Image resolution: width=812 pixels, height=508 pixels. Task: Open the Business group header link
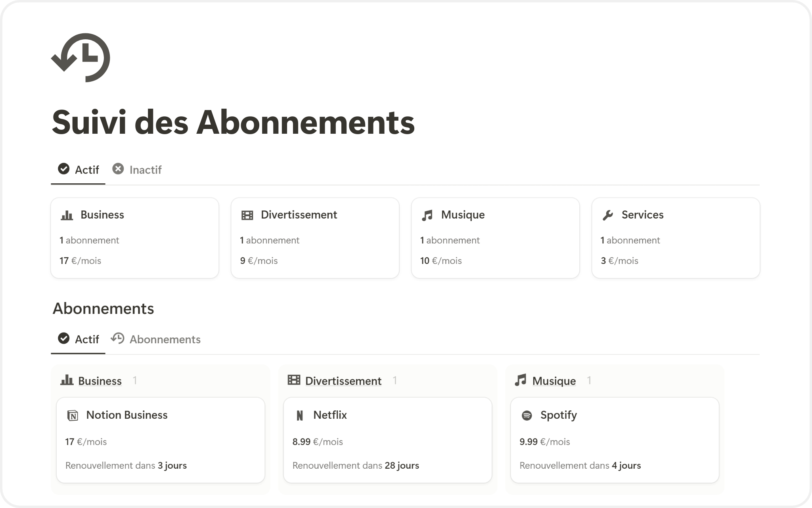click(x=100, y=381)
